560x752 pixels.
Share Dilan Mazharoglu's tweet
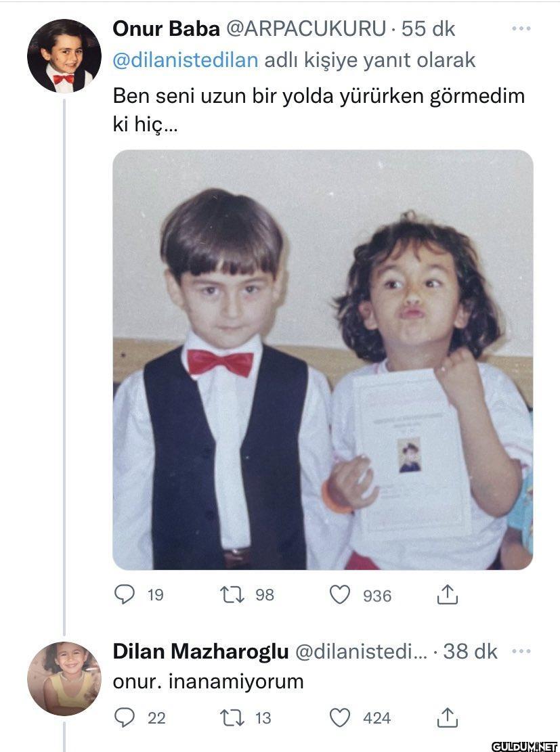[x=448, y=717]
